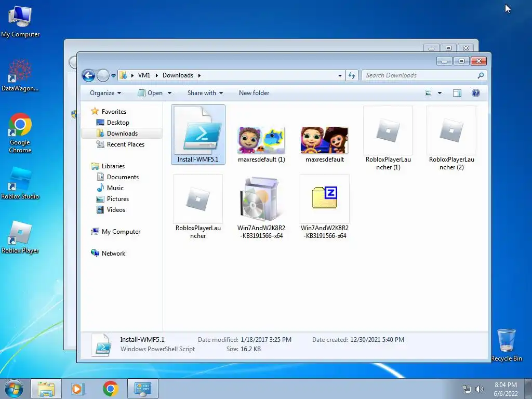The height and width of the screenshot is (399, 532).
Task: Minimize the background Explorer window
Action: coord(431,48)
